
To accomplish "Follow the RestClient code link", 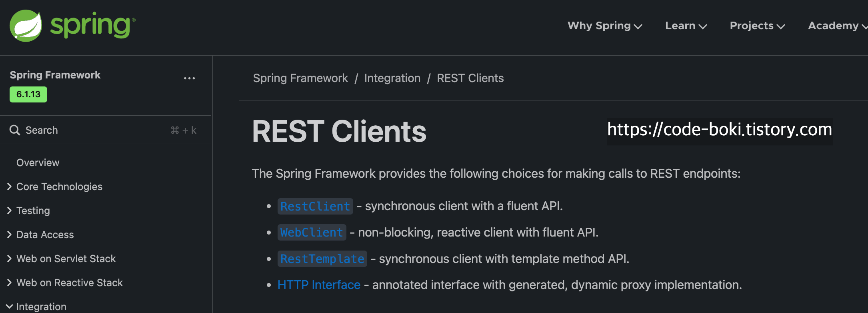I will pyautogui.click(x=315, y=206).
